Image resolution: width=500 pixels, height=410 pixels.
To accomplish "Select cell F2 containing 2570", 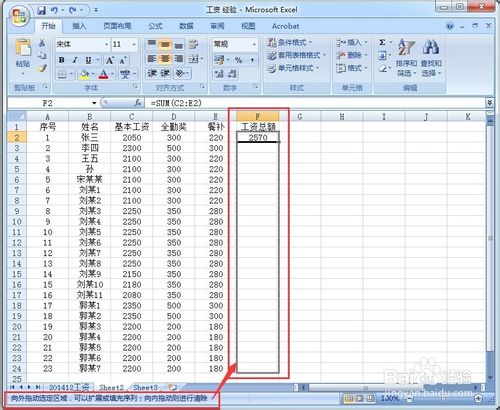I will 258,137.
